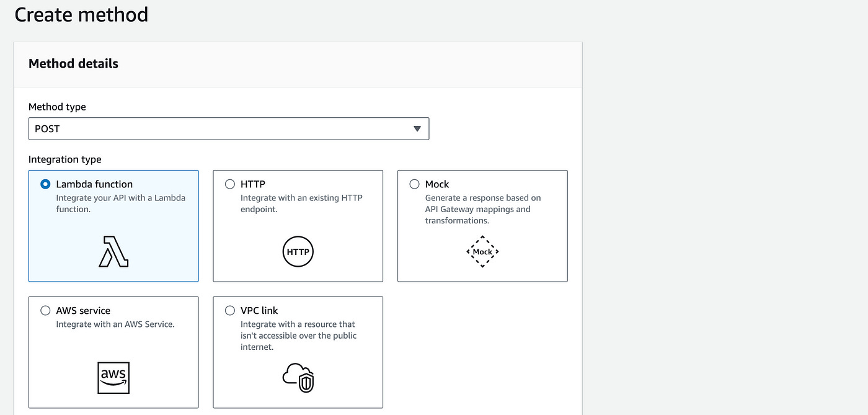This screenshot has width=868, height=415.
Task: Click the circular HTTP icon
Action: [298, 252]
